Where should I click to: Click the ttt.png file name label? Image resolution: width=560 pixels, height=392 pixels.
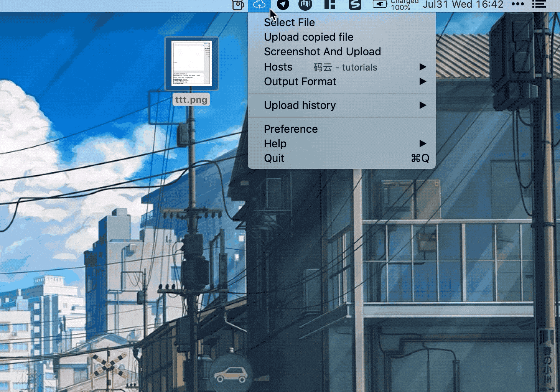coord(191,100)
